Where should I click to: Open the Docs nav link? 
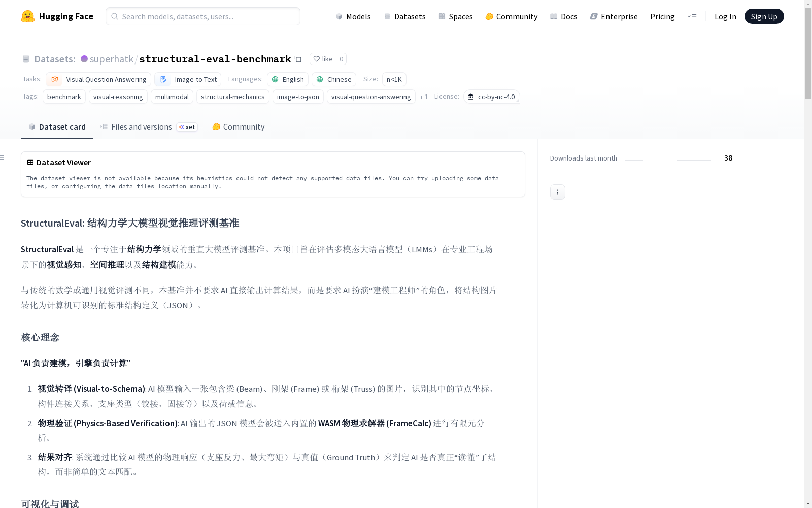coord(564,16)
